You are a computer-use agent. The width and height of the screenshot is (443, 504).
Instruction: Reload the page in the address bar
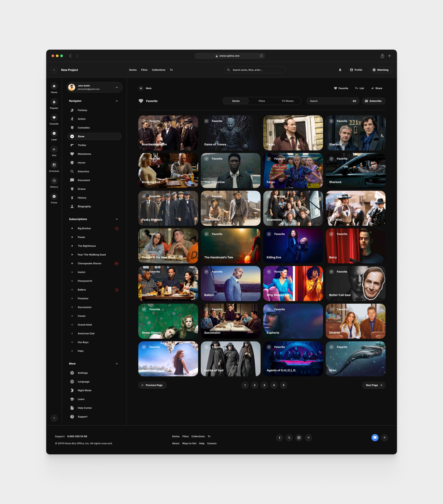261,56
